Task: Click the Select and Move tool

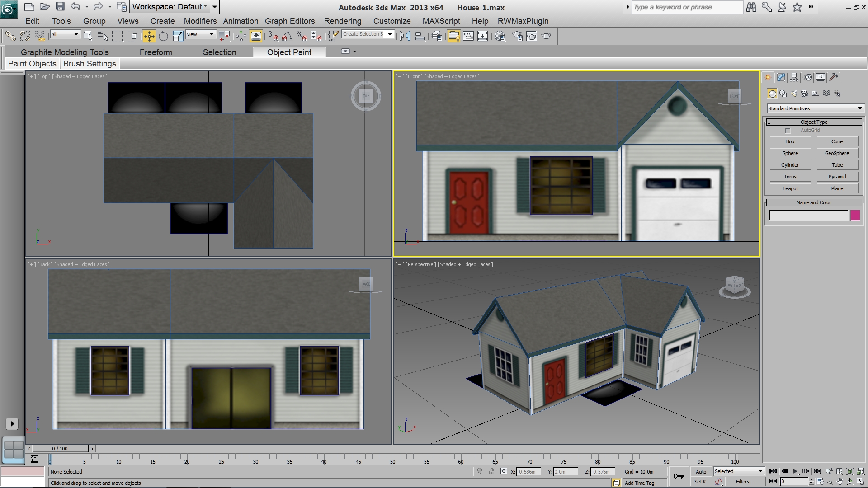Action: pyautogui.click(x=149, y=36)
